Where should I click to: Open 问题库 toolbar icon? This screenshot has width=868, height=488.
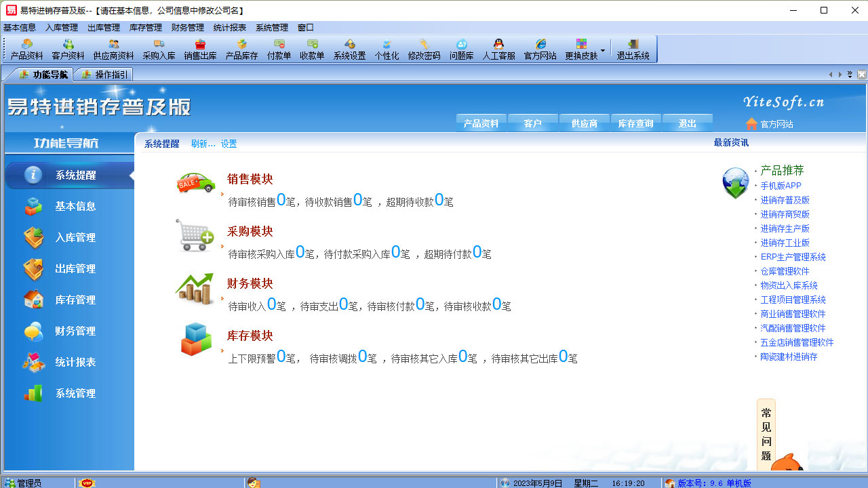tap(462, 49)
